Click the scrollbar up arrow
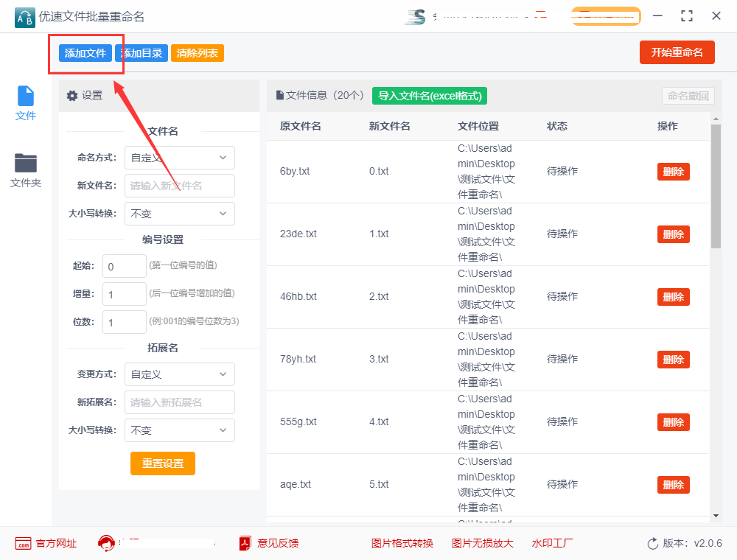The width and height of the screenshot is (737, 560). [x=716, y=119]
